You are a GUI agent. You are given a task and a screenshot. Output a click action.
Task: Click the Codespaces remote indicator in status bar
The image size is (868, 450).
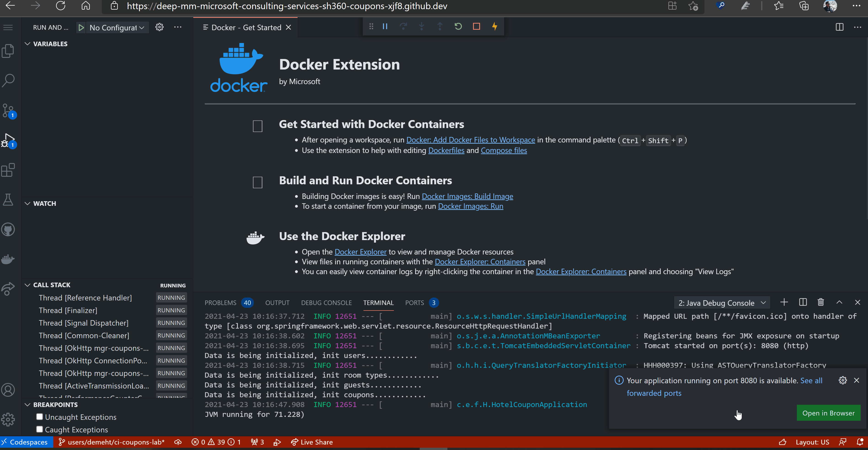pos(27,442)
